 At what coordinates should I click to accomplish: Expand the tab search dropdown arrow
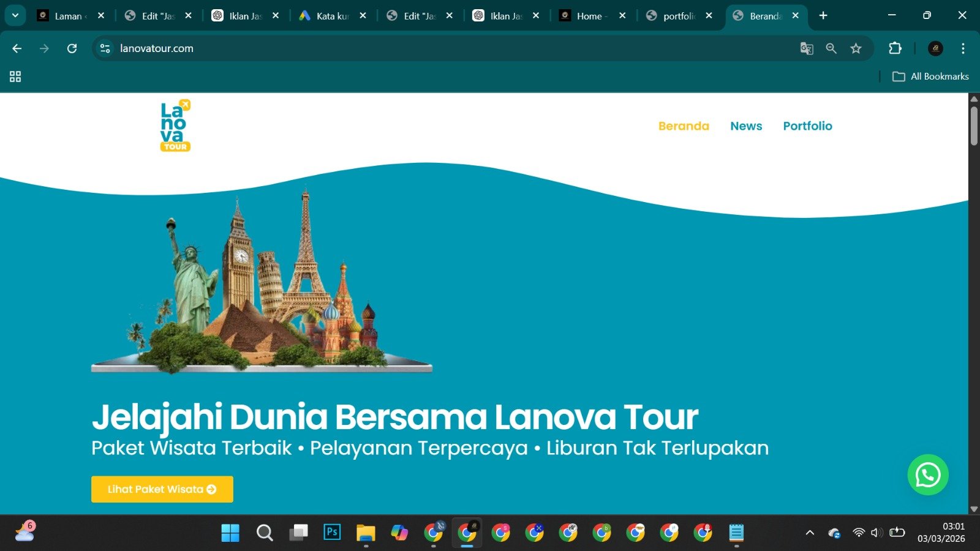coord(15,15)
